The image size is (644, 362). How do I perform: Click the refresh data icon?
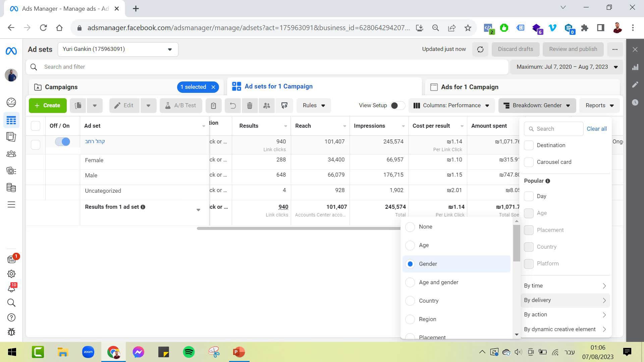(480, 49)
